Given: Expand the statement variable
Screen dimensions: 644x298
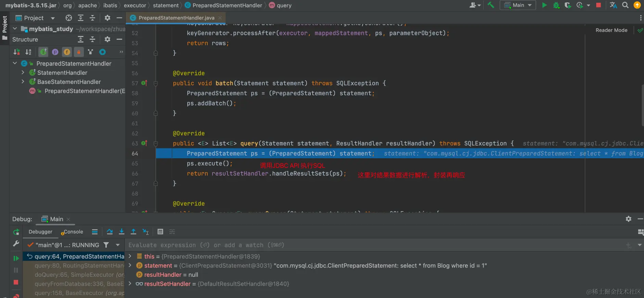Looking at the screenshot, I should (x=130, y=265).
